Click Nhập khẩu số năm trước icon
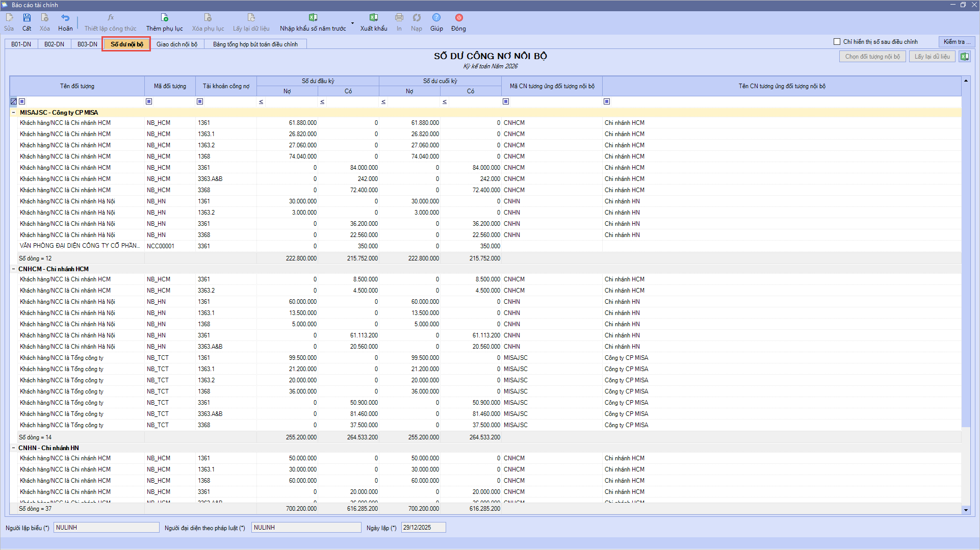This screenshot has height=550, width=980. point(313,18)
